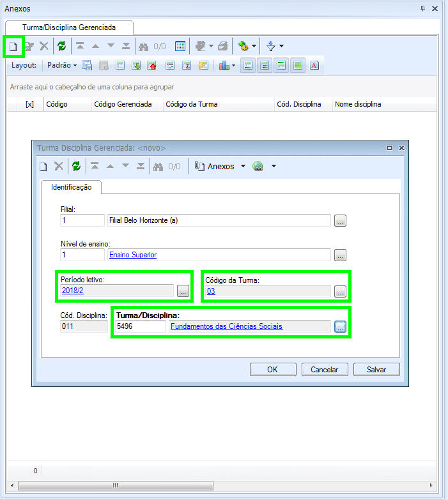This screenshot has height=500, width=448.
Task: Select the Turma/Disciplina Gerenciada tab
Action: pyautogui.click(x=69, y=27)
